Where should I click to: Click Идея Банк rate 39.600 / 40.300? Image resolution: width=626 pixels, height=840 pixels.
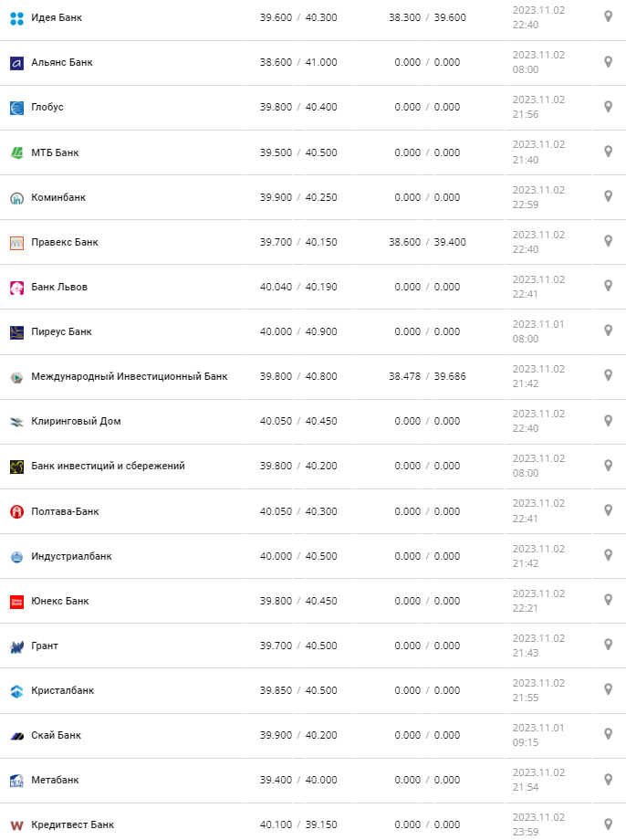point(298,17)
